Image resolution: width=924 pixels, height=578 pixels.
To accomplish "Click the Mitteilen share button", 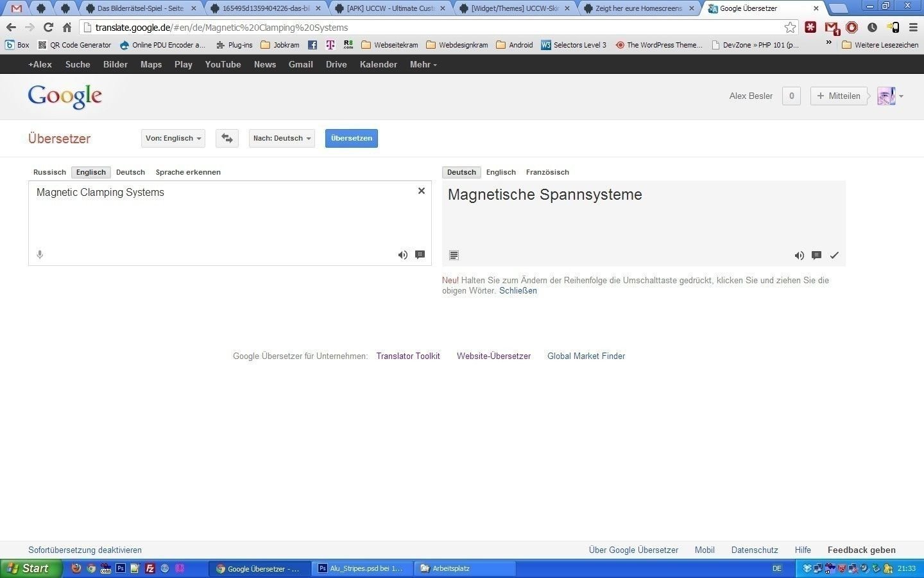I will click(x=839, y=96).
